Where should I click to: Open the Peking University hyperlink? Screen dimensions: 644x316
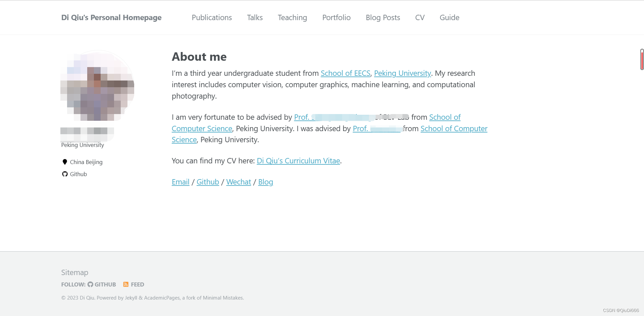(402, 73)
